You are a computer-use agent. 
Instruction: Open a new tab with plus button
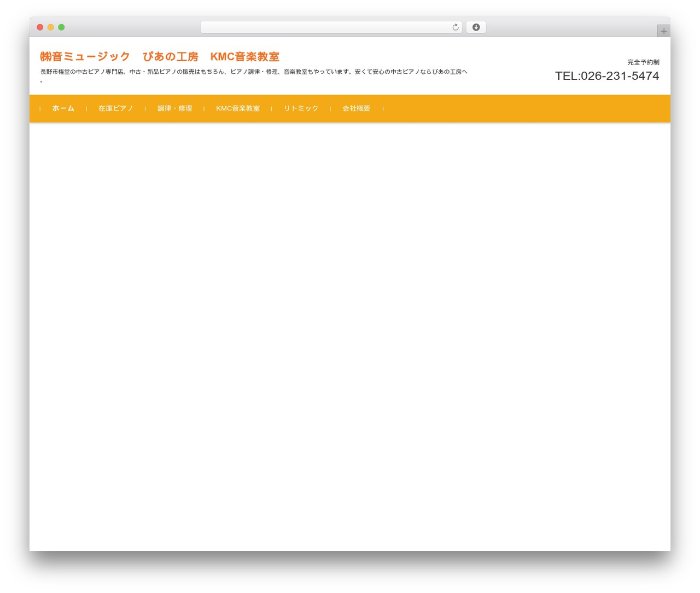tap(663, 31)
